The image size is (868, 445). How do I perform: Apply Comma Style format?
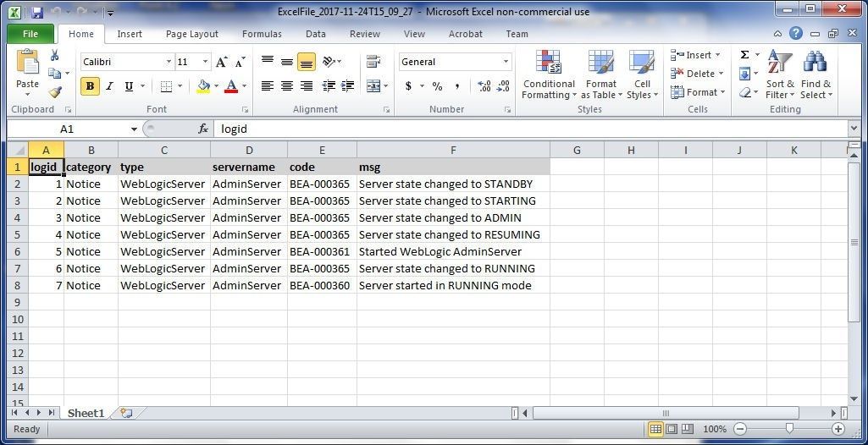456,86
